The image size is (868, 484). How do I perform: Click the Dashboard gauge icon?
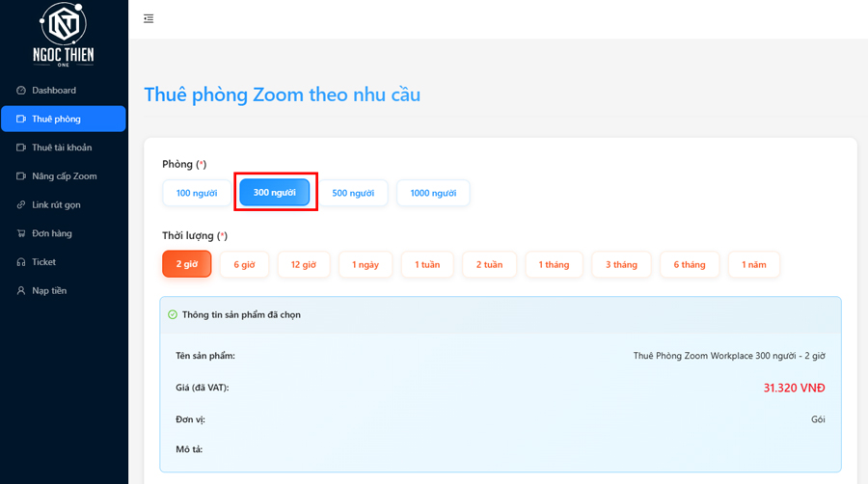point(21,91)
